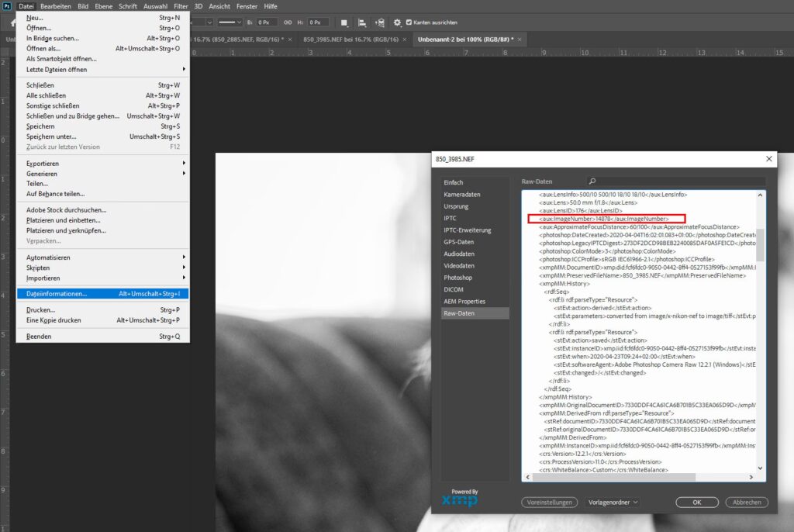The width and height of the screenshot is (794, 532).
Task: Toggle the Kanten ausrichten checkbox
Action: 410,22
